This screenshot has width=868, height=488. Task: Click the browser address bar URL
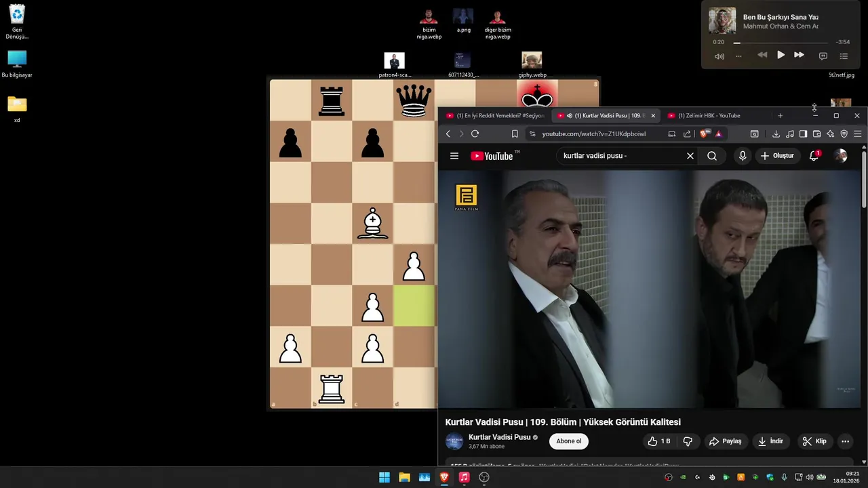pyautogui.click(x=593, y=134)
